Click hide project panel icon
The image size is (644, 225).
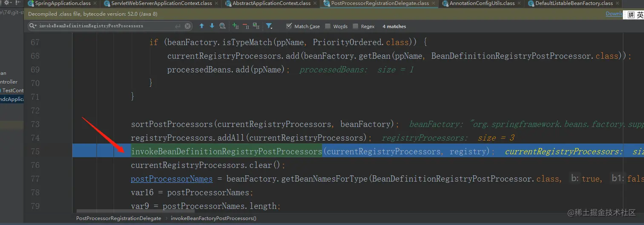17,3
